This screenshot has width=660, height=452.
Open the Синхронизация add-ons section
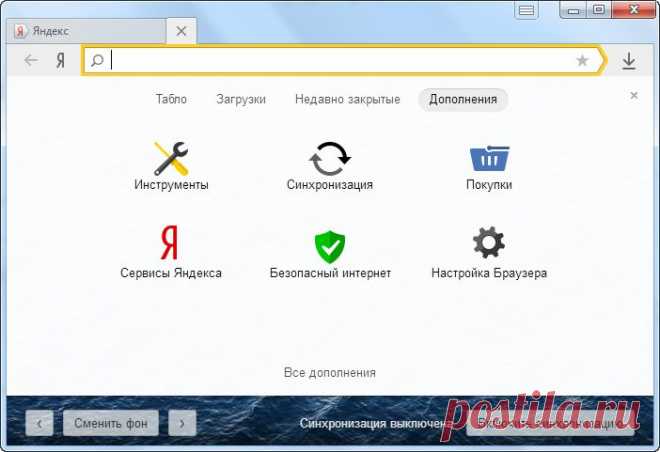(330, 166)
